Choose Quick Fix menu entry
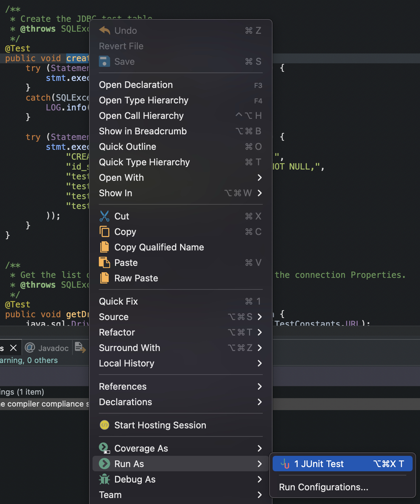420x504 pixels. tap(181, 301)
